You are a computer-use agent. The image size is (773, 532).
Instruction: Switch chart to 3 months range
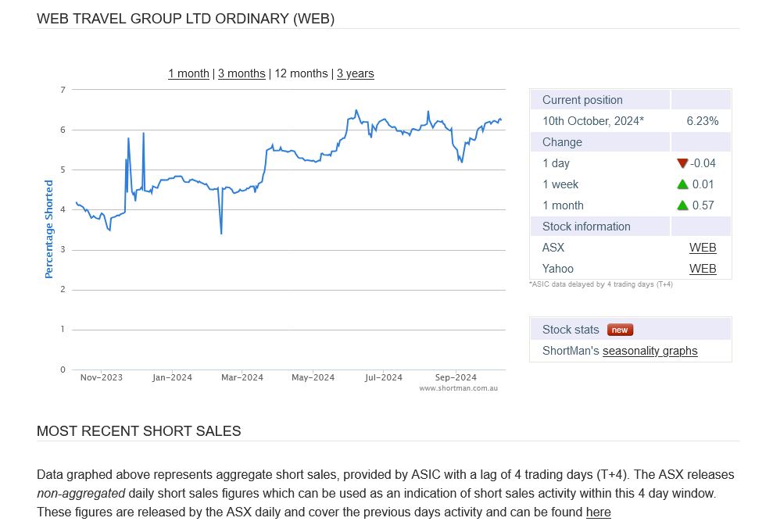pyautogui.click(x=242, y=73)
